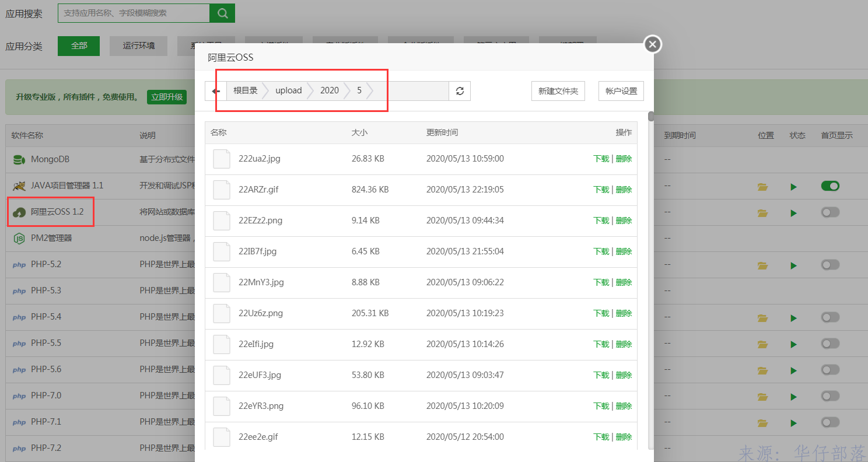The width and height of the screenshot is (868, 462).
Task: Enable homepage display for PHP-5.4
Action: [x=830, y=317]
